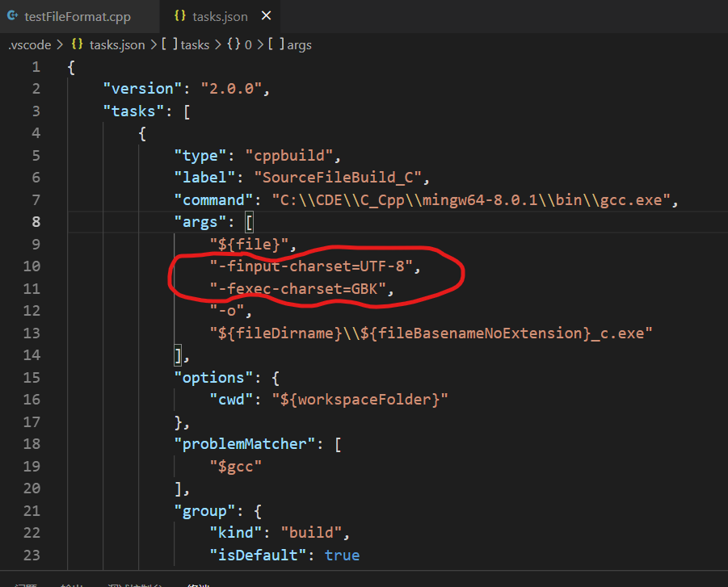Click the "-finput-charset=UTF-8" argument
This screenshot has width=728, height=587.
311,266
